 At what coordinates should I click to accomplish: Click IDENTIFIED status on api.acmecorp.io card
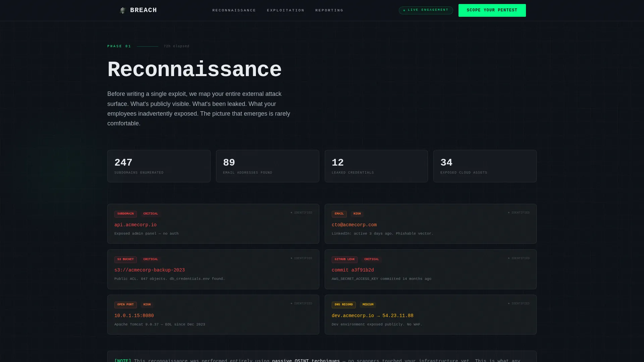(301, 213)
